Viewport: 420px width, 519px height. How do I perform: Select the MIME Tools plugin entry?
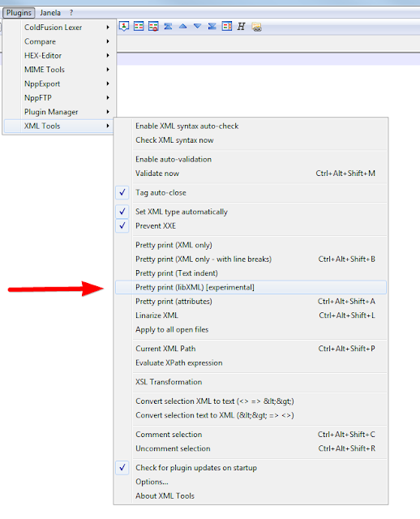tap(58, 70)
